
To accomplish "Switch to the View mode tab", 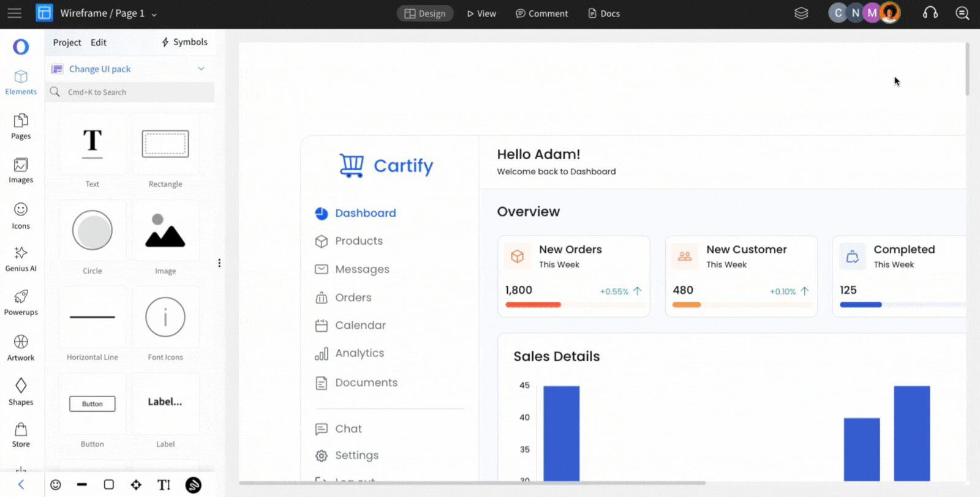I will point(481,13).
